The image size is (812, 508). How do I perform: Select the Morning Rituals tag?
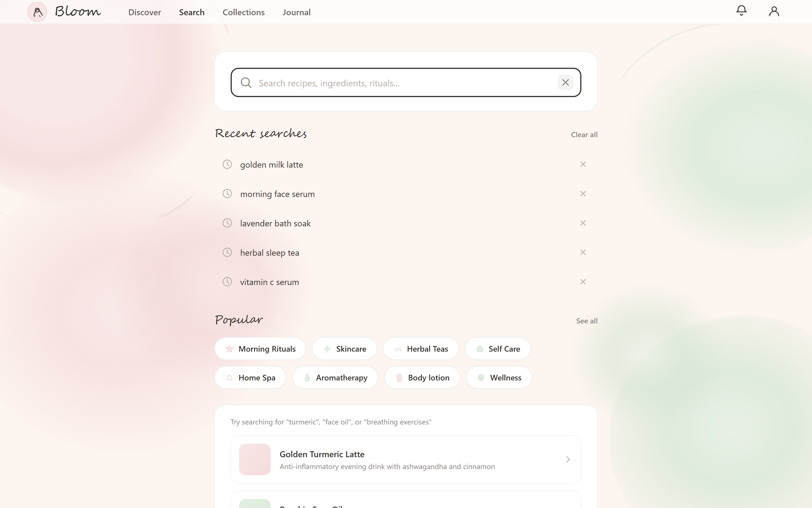point(260,349)
